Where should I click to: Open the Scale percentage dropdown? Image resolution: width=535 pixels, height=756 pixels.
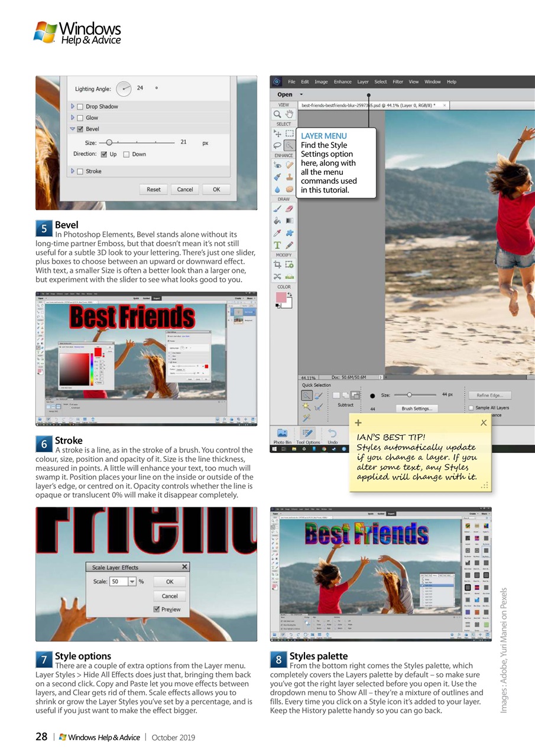(x=131, y=581)
